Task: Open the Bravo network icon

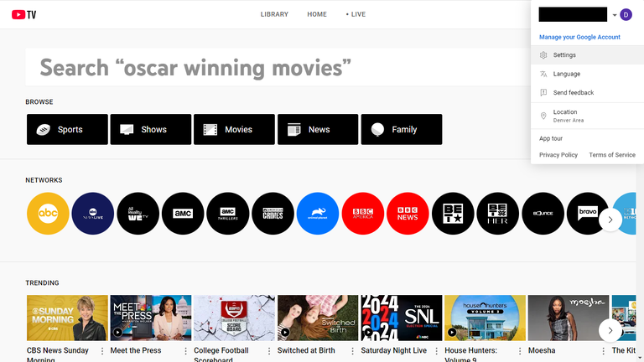Action: (588, 214)
